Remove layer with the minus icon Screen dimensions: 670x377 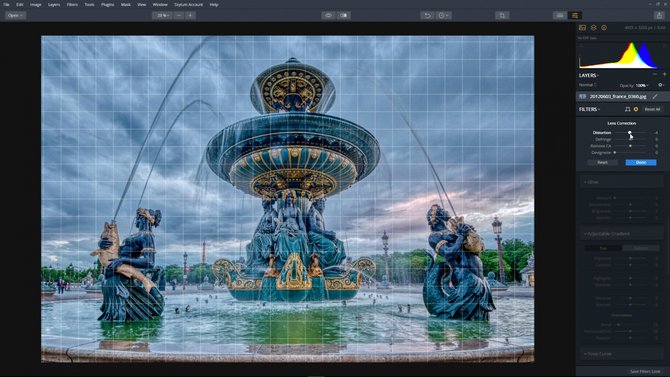(x=654, y=74)
